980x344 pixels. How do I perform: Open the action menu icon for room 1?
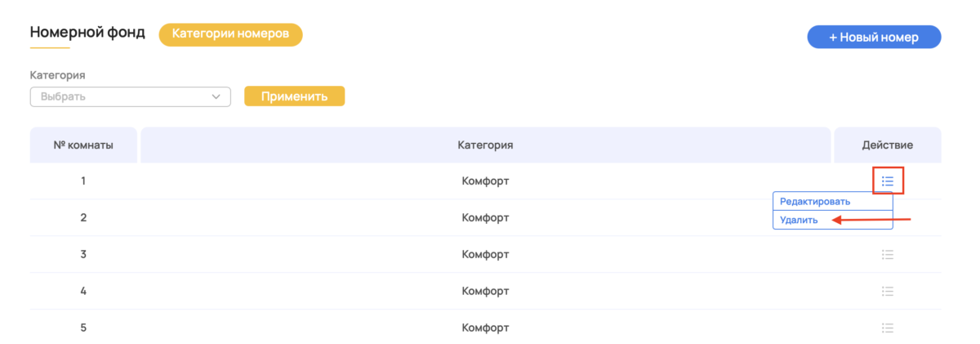point(888,181)
